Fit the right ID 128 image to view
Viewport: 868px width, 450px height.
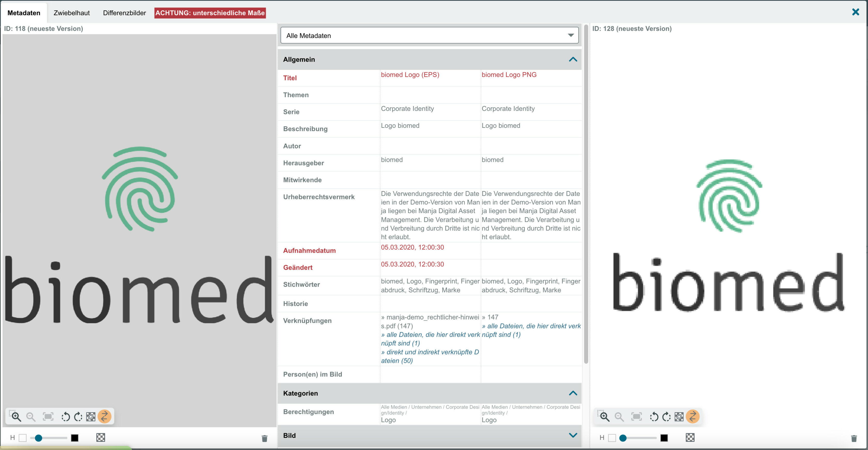tap(637, 417)
